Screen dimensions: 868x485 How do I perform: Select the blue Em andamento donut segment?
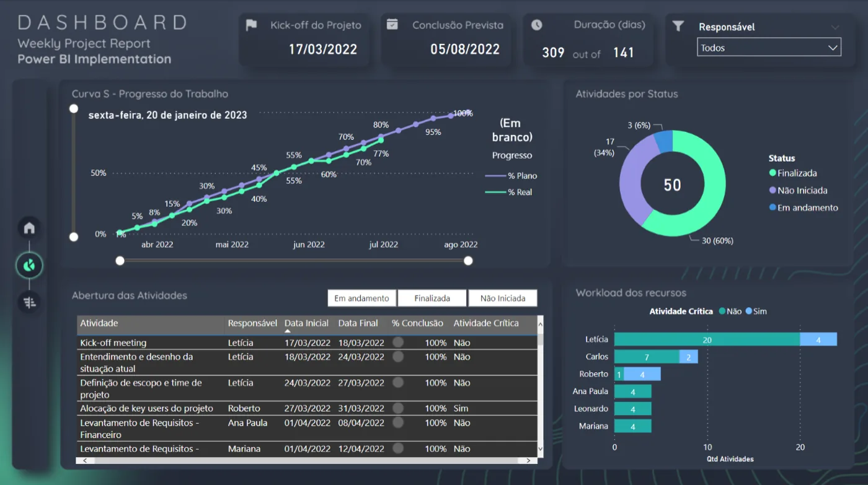coord(664,142)
